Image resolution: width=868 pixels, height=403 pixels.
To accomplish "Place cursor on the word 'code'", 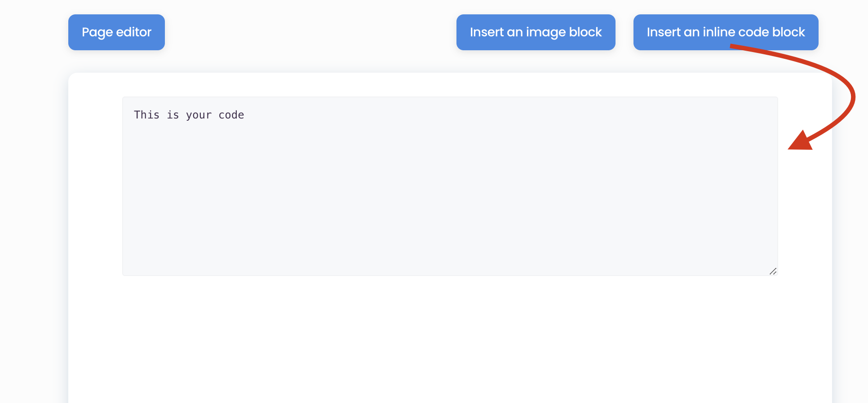I will click(x=231, y=115).
